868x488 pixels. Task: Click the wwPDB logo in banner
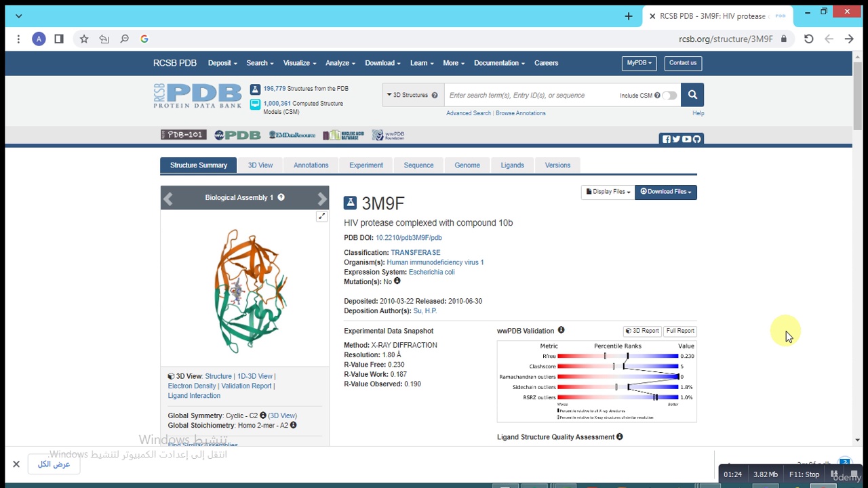(237, 135)
